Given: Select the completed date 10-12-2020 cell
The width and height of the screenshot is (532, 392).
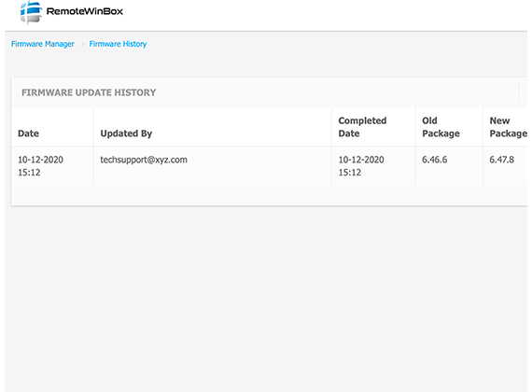Looking at the screenshot, I should point(361,166).
